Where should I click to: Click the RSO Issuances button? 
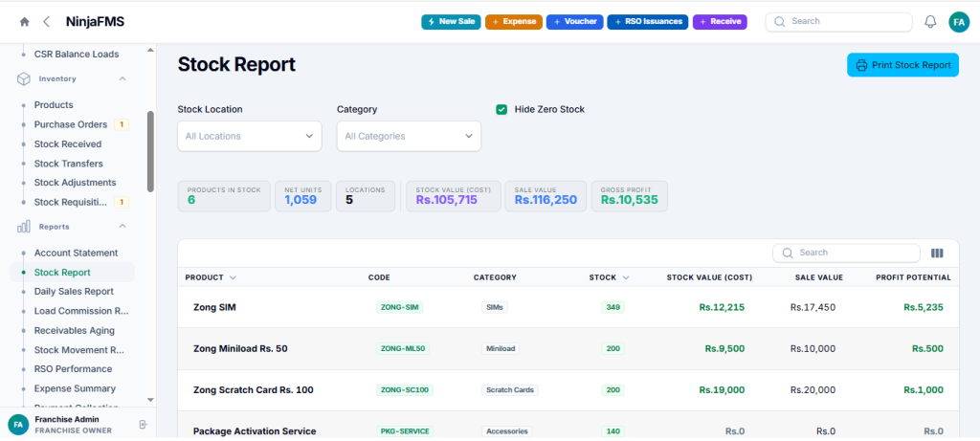coord(648,22)
